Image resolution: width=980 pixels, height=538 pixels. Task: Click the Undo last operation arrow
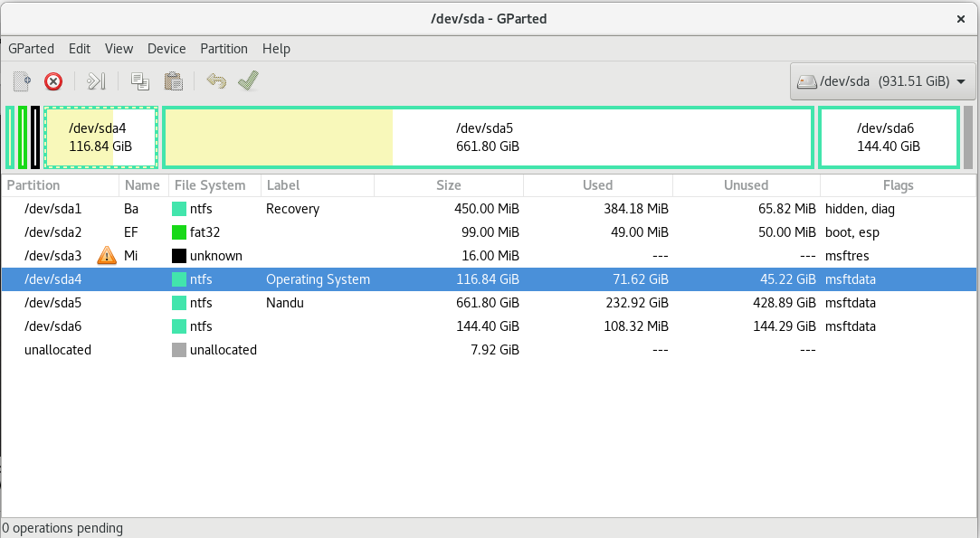click(216, 81)
